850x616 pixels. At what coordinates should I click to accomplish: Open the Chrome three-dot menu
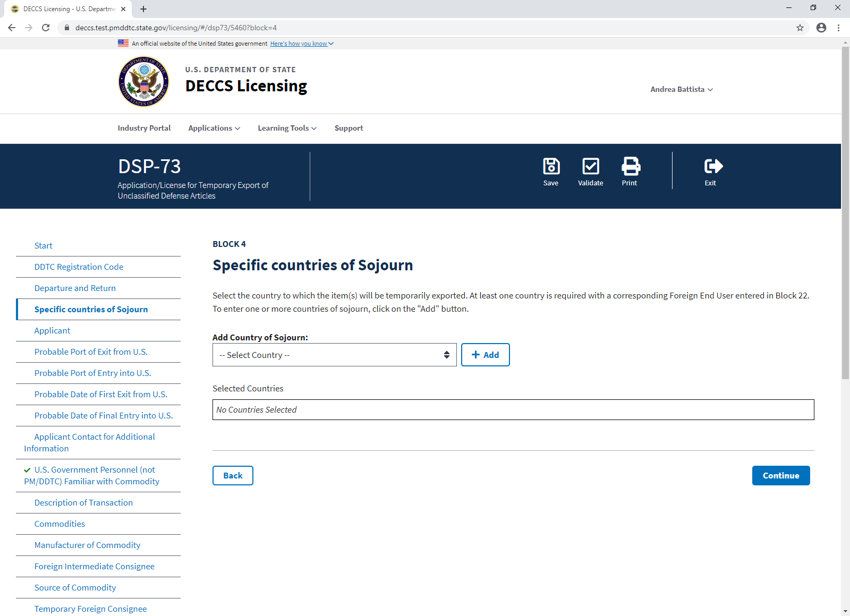pos(838,28)
